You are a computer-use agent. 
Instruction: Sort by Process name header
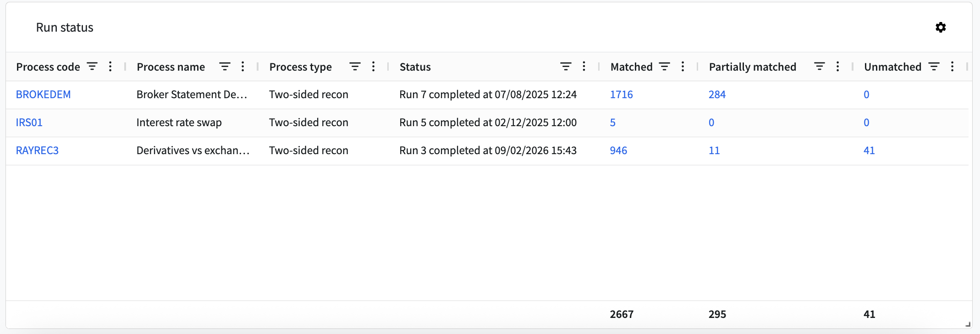[171, 67]
